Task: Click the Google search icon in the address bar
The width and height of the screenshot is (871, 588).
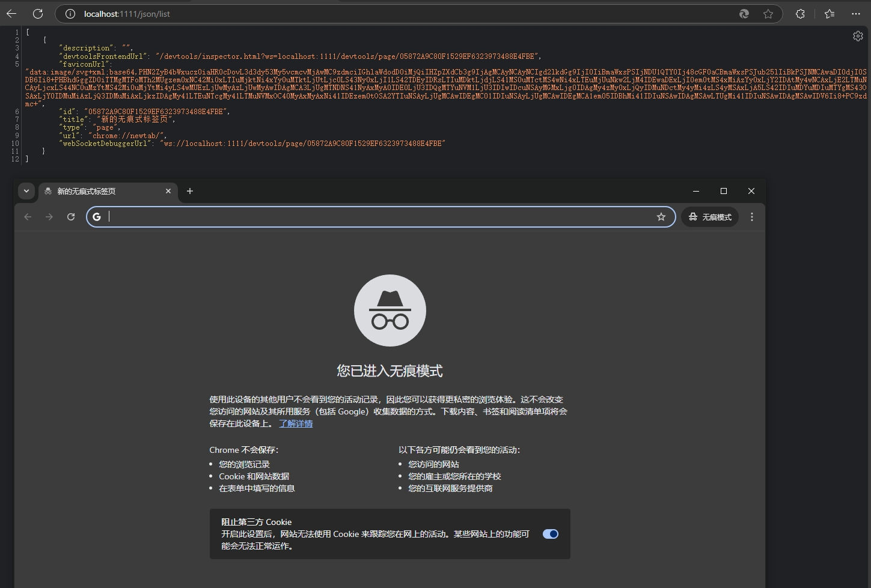Action: pos(97,217)
